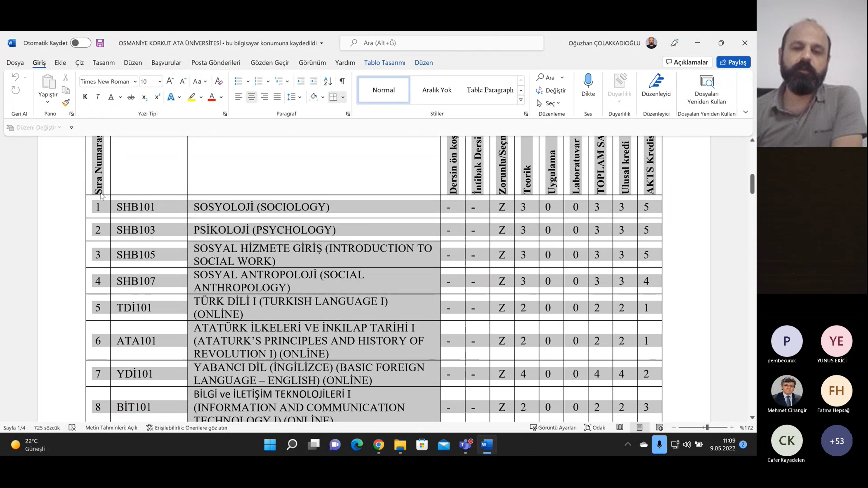Expand the styles gallery more arrow
This screenshot has width=868, height=488.
point(521,100)
